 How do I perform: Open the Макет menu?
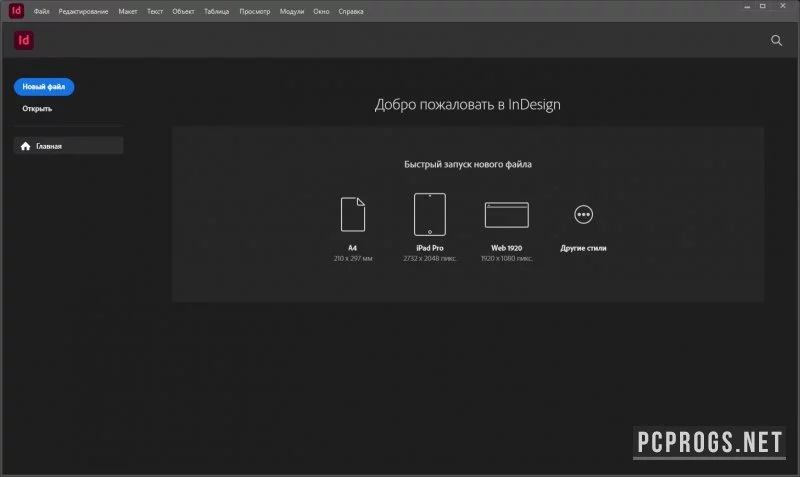(x=128, y=11)
